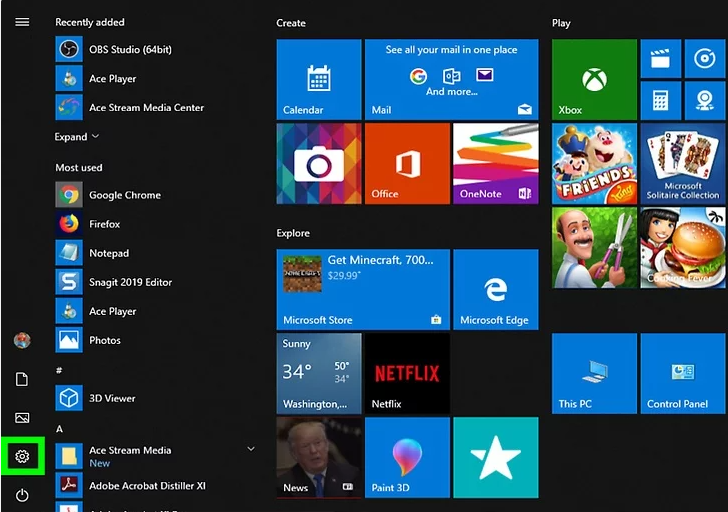Viewport: 728px width, 512px height.
Task: Open the Control Panel tile
Action: 682,372
